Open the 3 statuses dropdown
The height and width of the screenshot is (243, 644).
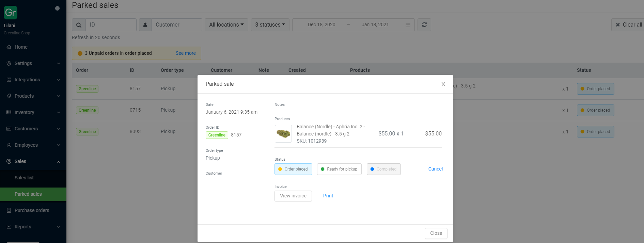270,25
